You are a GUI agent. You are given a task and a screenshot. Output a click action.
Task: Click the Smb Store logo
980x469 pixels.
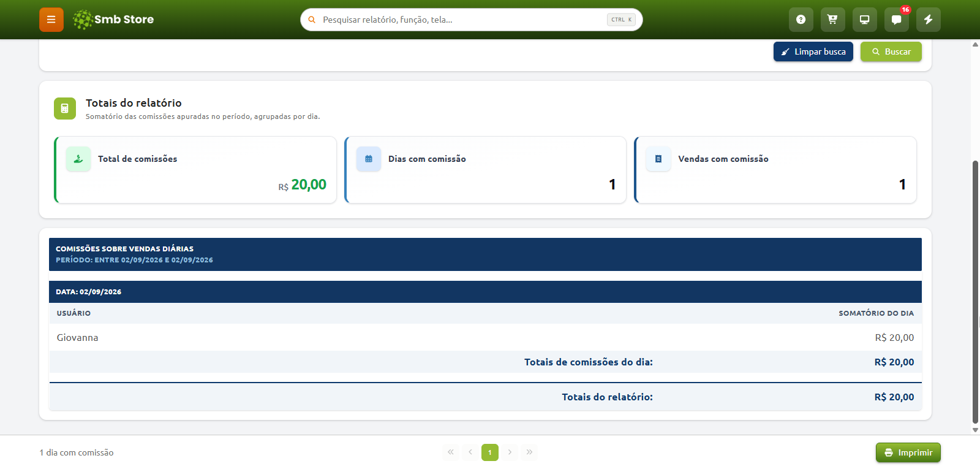click(113, 20)
